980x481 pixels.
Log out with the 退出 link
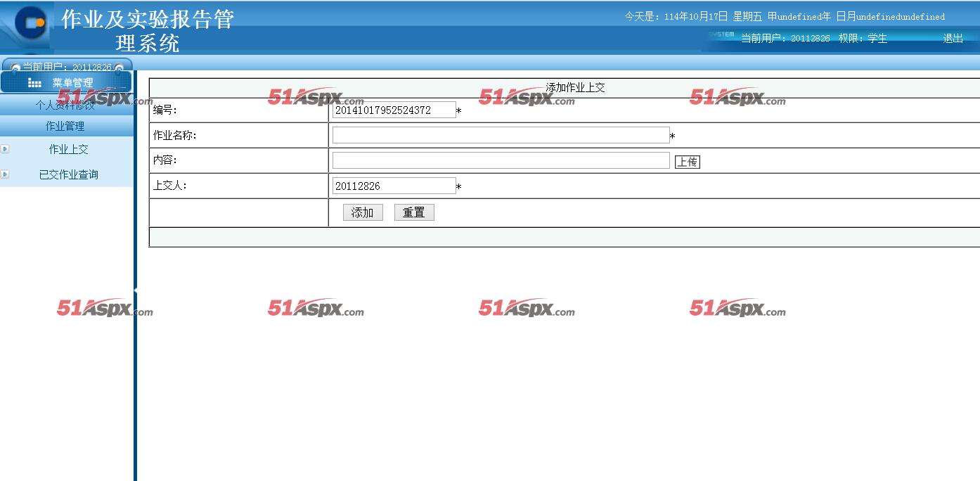point(953,39)
